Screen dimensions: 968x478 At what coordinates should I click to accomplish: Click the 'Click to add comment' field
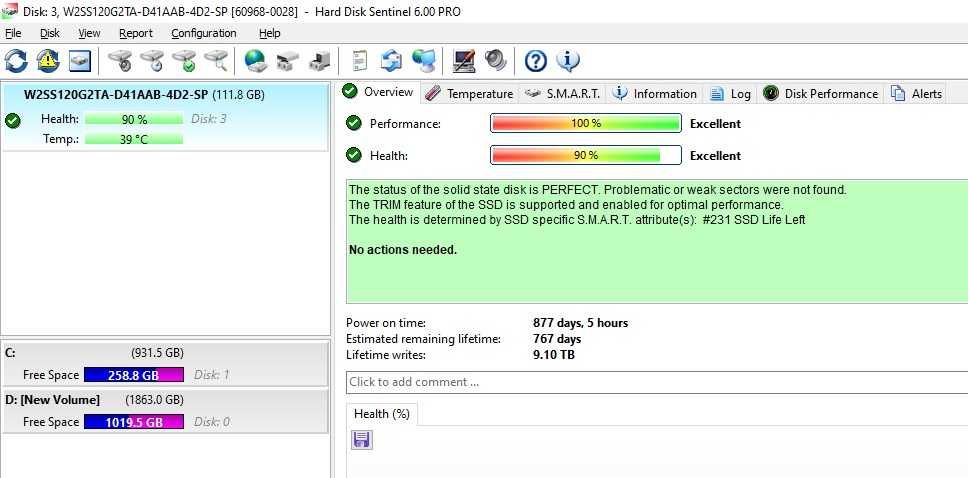[x=657, y=382]
